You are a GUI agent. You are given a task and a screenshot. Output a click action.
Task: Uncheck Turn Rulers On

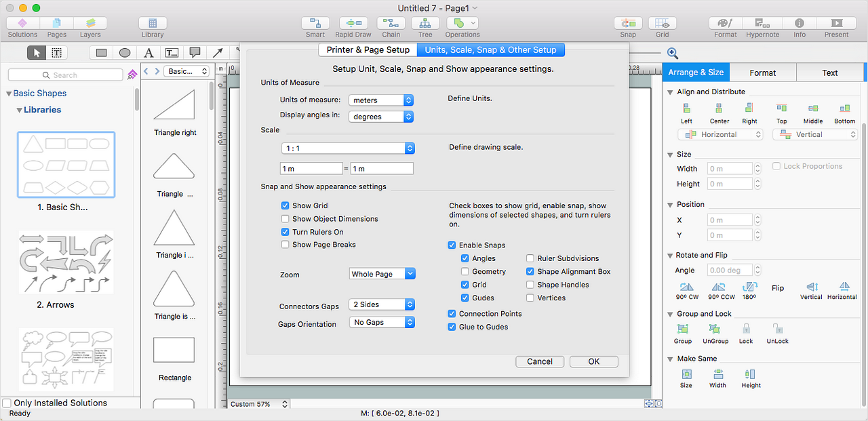tap(285, 231)
